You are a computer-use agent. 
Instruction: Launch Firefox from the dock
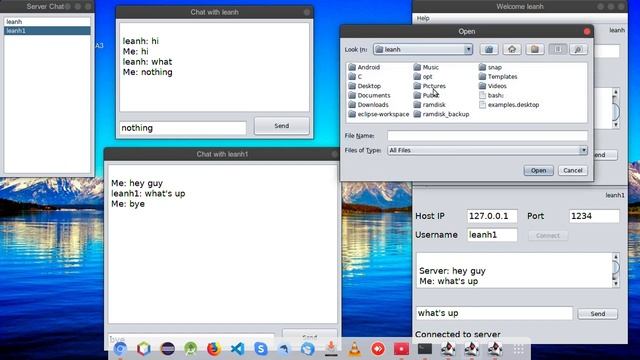tap(214, 349)
